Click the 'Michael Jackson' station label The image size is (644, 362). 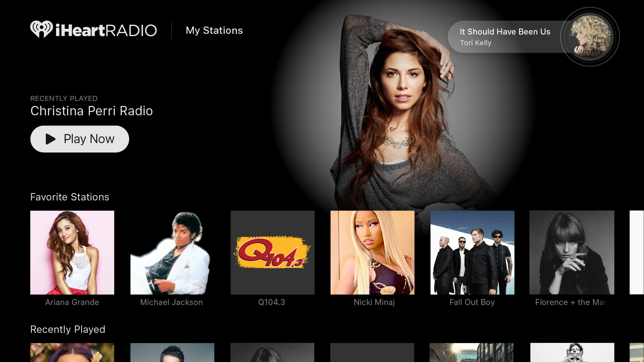171,302
